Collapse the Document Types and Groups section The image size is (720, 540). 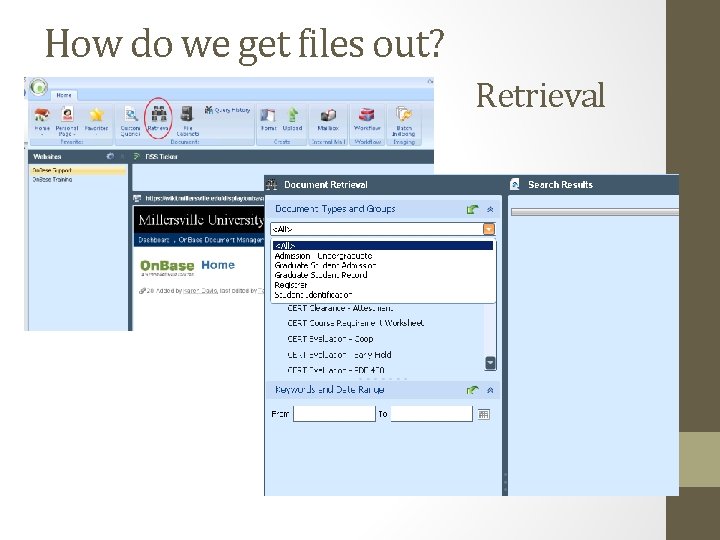(490, 209)
